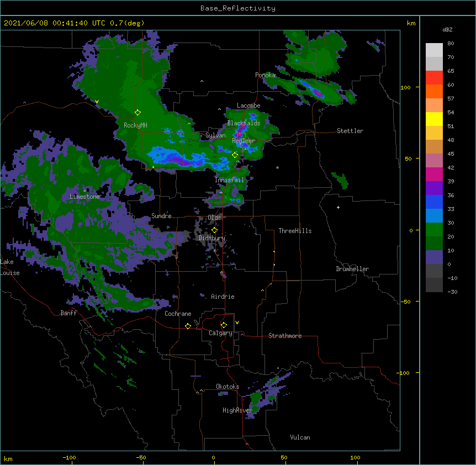Pick the purple 39-36 dBZ legend swatch
The width and height of the screenshot is (476, 465).
point(434,188)
